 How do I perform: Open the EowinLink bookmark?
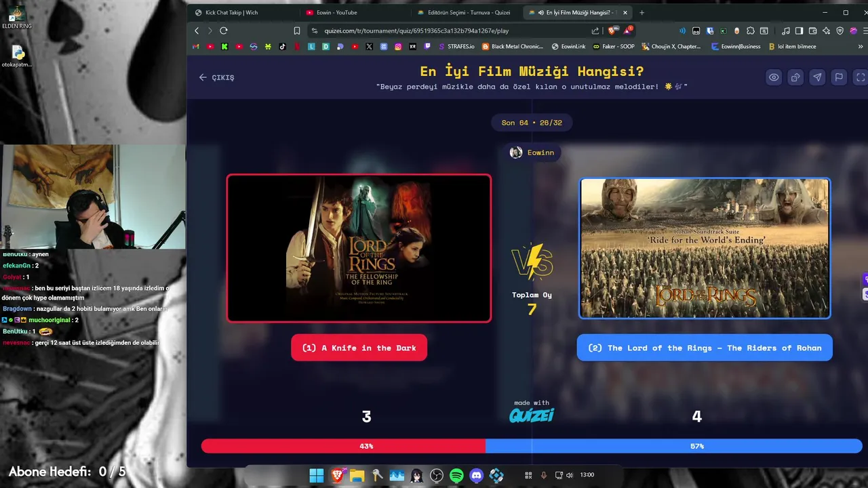[x=568, y=47]
